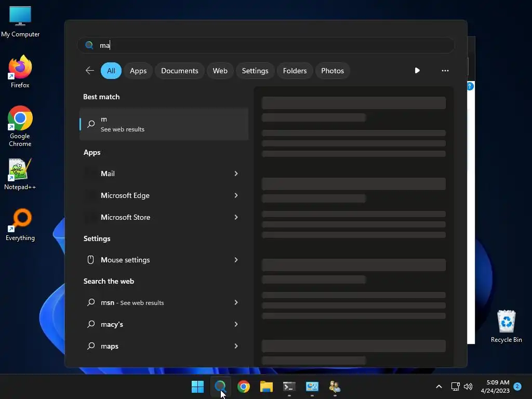Open the Google Chrome desktop shortcut
This screenshot has width=532, height=399.
click(20, 126)
